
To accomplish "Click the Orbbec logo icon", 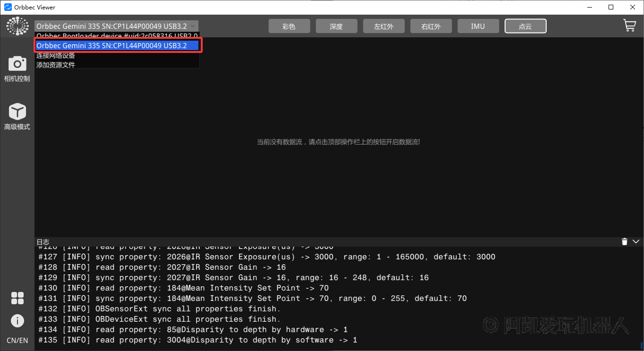I will [x=17, y=26].
